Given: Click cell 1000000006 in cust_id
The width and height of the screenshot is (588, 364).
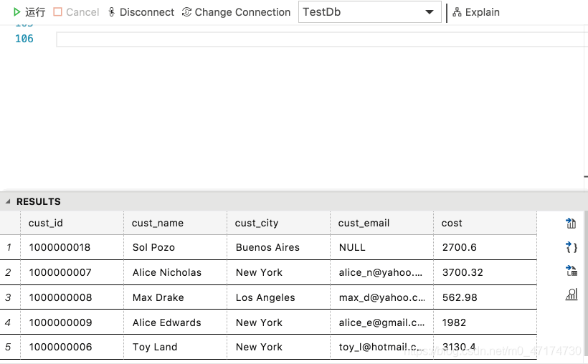Looking at the screenshot, I should tap(72, 347).
